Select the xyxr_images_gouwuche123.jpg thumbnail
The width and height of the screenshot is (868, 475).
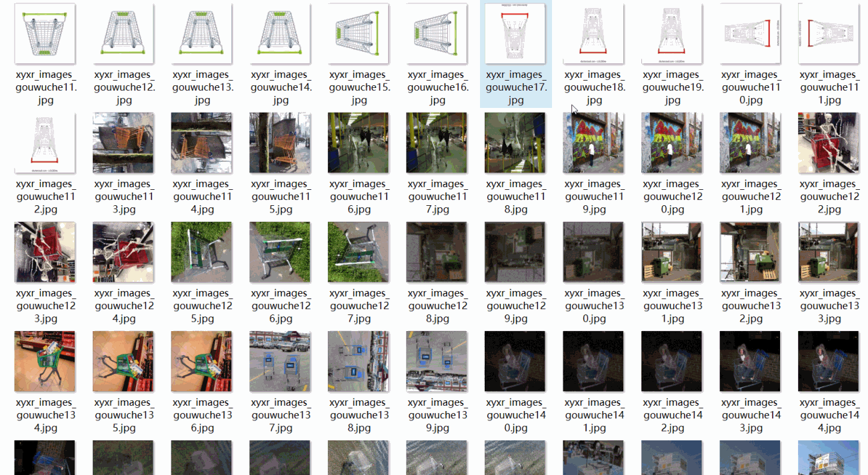45,252
